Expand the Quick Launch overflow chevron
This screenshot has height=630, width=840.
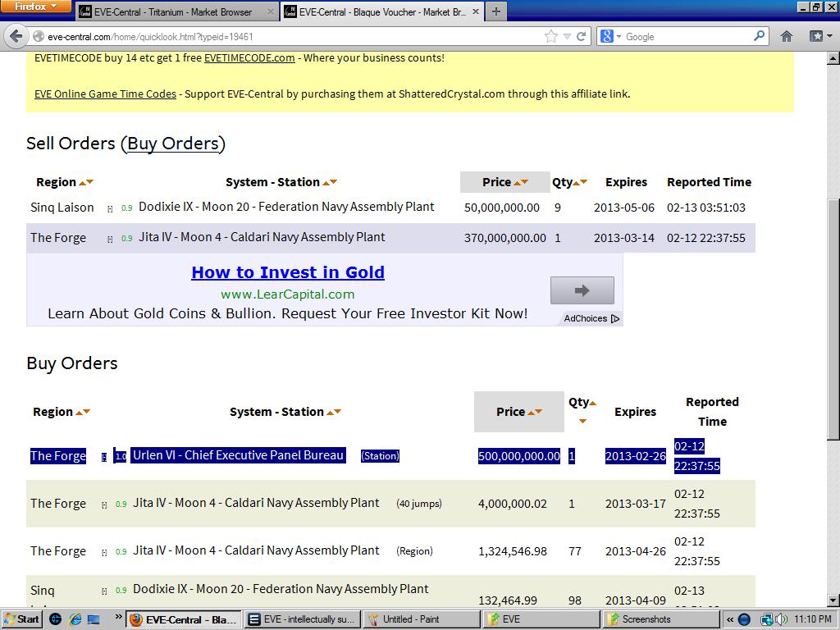tap(118, 616)
